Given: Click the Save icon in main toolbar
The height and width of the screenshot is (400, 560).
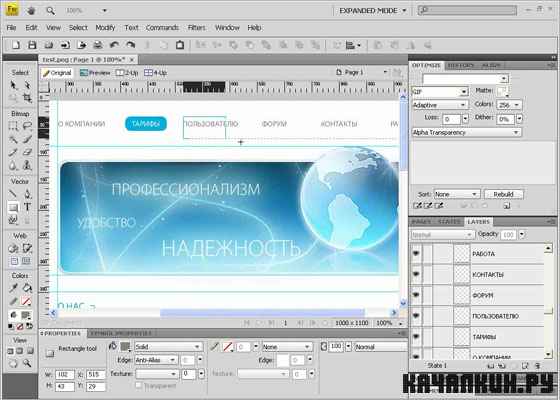Looking at the screenshot, I should 32,45.
